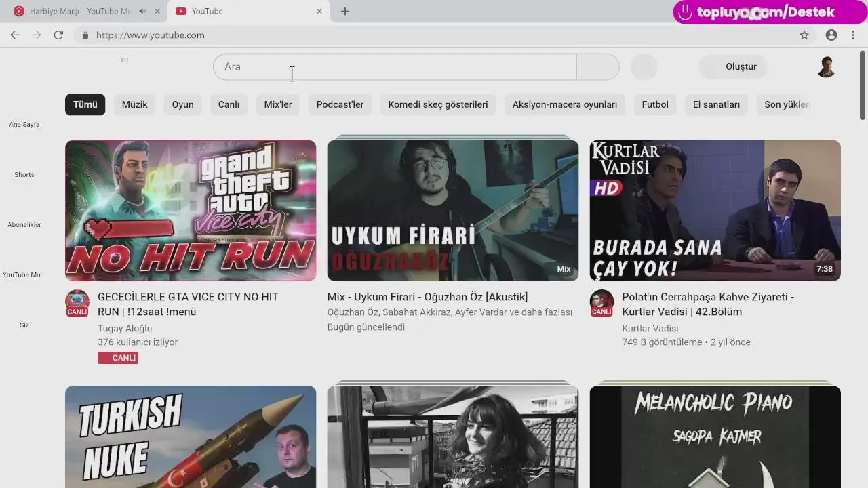Screen dimensions: 868x488
Task: Open the Uykum Firari mix thumbnail
Action: pyautogui.click(x=453, y=210)
